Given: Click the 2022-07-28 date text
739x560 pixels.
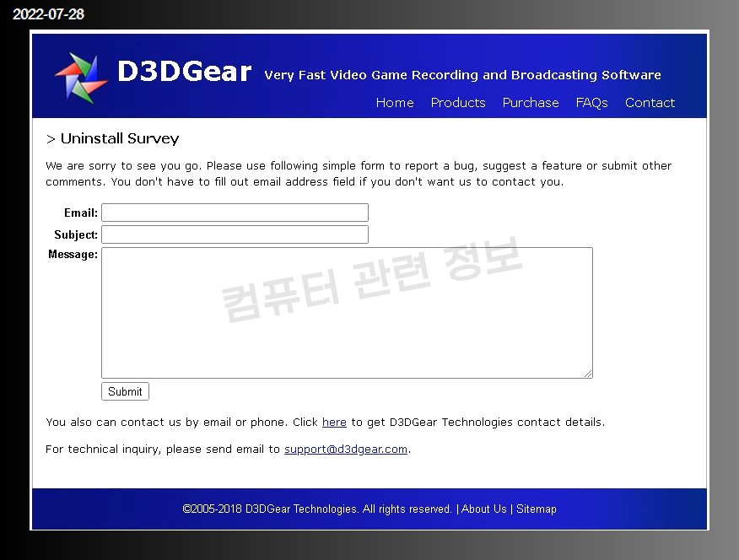Looking at the screenshot, I should [x=48, y=14].
